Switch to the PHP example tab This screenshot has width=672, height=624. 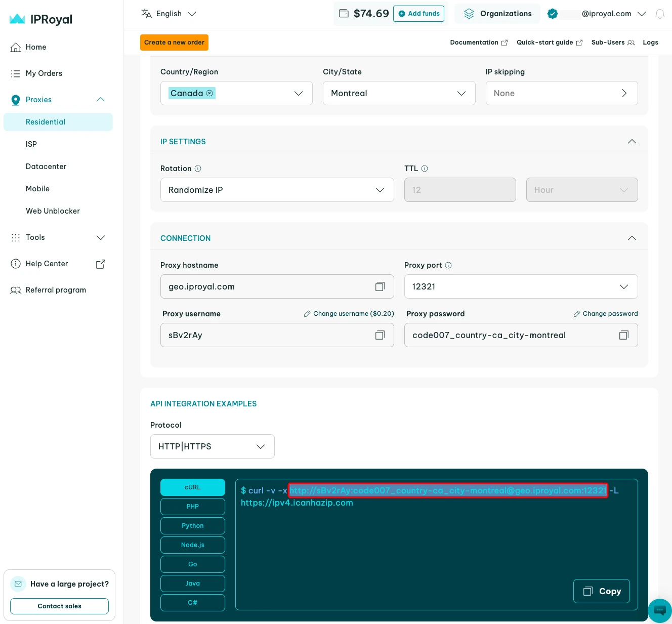193,507
